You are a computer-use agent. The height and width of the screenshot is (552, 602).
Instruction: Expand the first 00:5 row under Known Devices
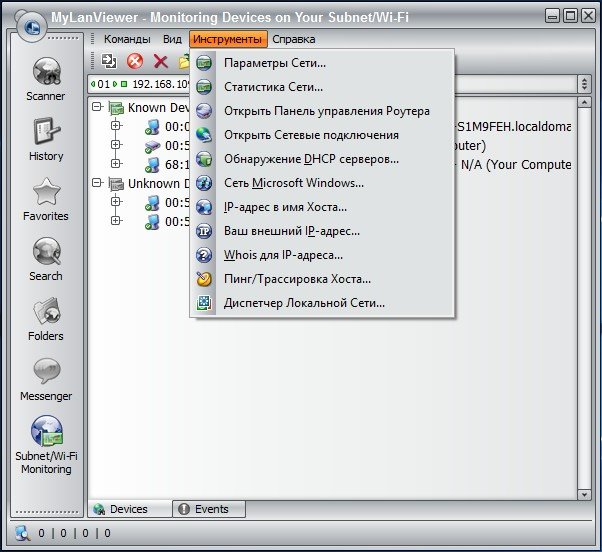point(116,145)
